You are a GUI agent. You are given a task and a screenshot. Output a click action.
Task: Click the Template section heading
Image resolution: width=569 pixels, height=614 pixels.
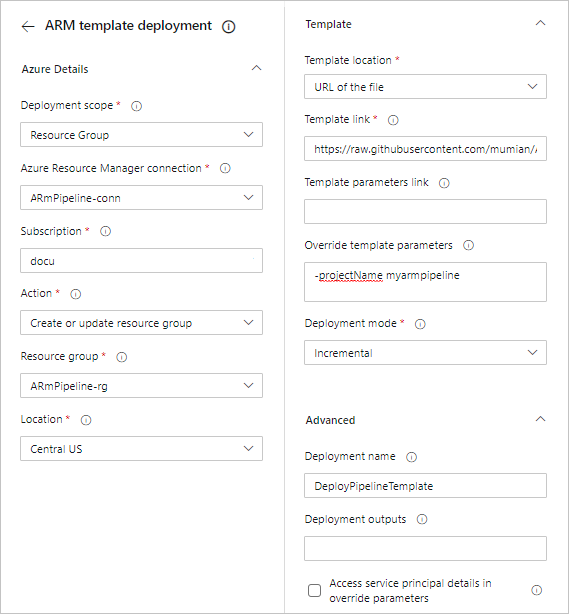pyautogui.click(x=328, y=24)
